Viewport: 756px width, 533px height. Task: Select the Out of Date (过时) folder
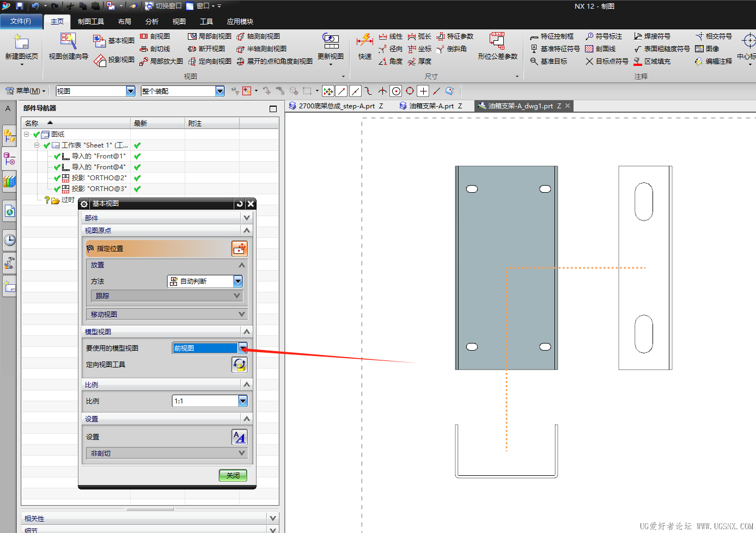point(63,200)
